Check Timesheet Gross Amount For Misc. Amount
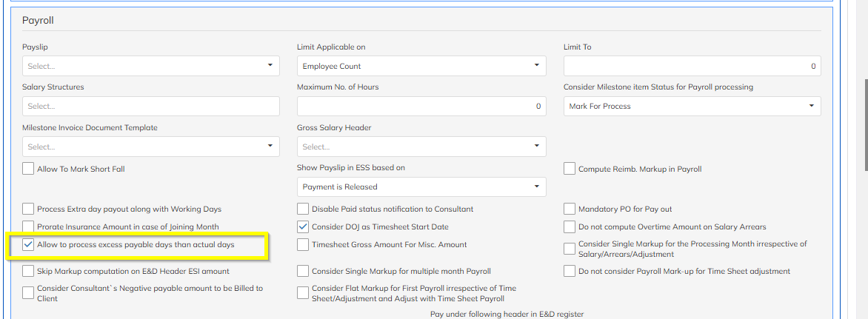Screen dimensions: 868x319 point(303,244)
